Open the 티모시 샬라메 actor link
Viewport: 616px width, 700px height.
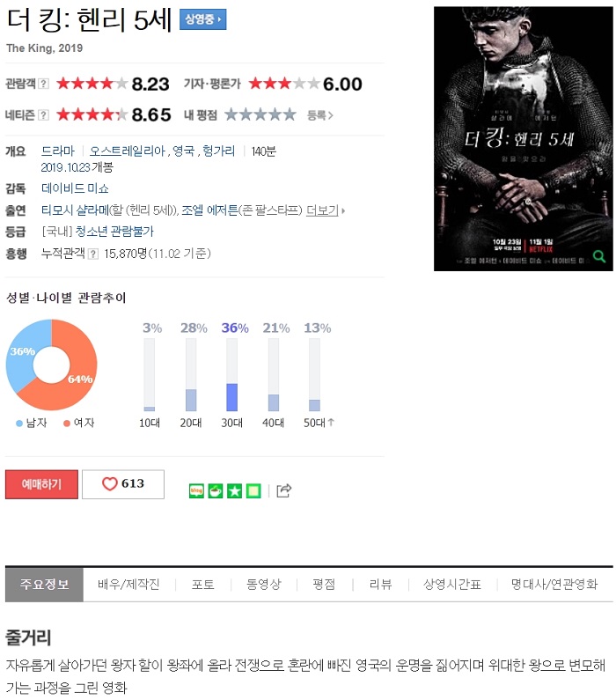click(75, 210)
